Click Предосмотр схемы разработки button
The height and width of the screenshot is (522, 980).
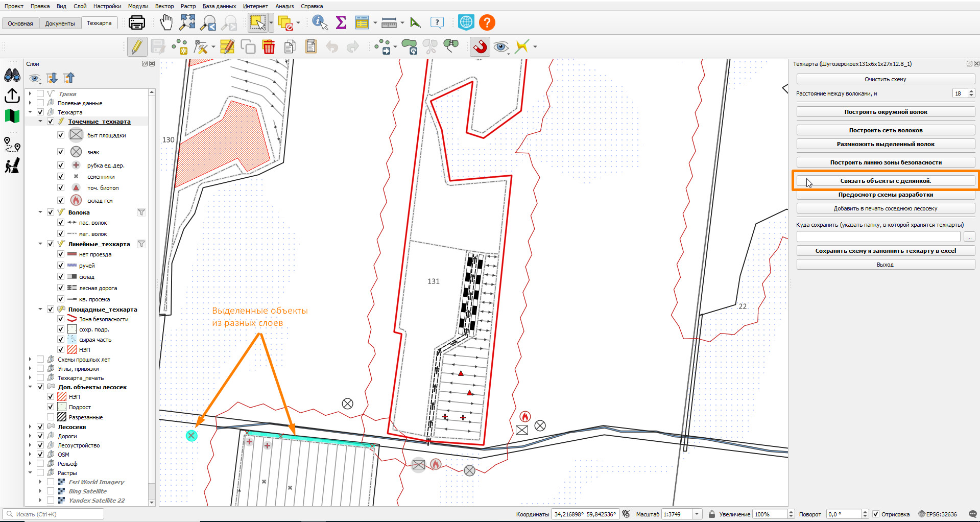pyautogui.click(x=886, y=195)
